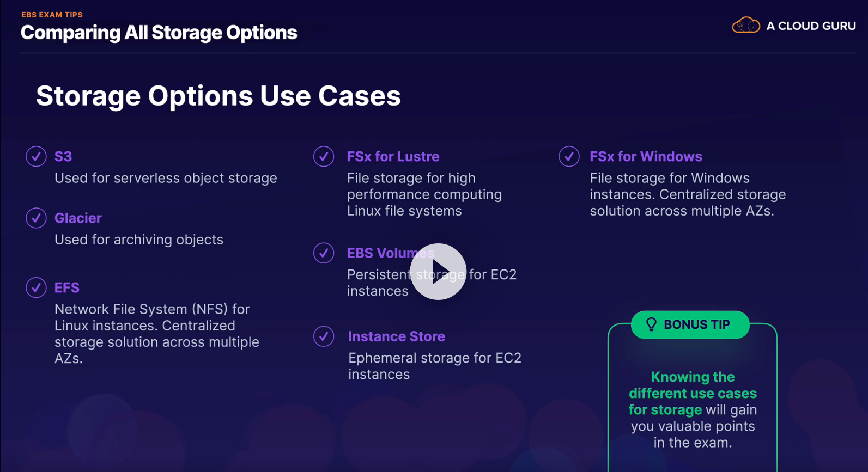Play the video with center play button
Image resolution: width=868 pixels, height=472 pixels.
pyautogui.click(x=438, y=272)
